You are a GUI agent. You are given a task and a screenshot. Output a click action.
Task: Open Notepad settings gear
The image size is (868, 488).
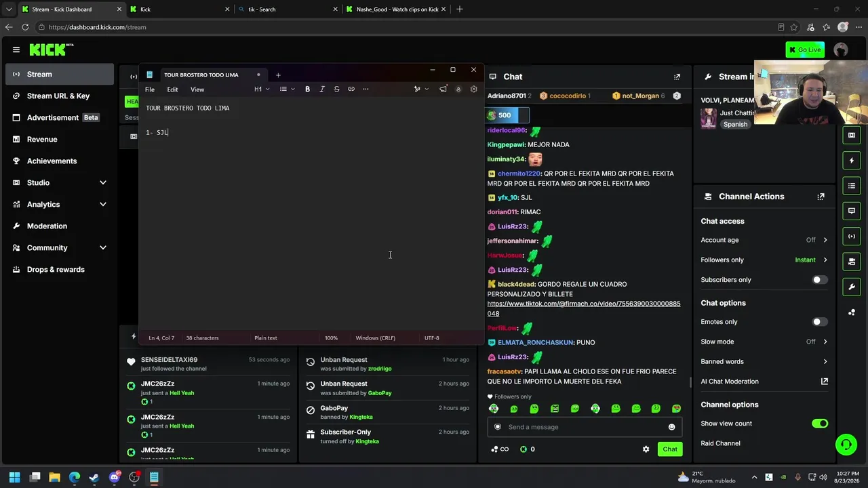[x=473, y=89]
